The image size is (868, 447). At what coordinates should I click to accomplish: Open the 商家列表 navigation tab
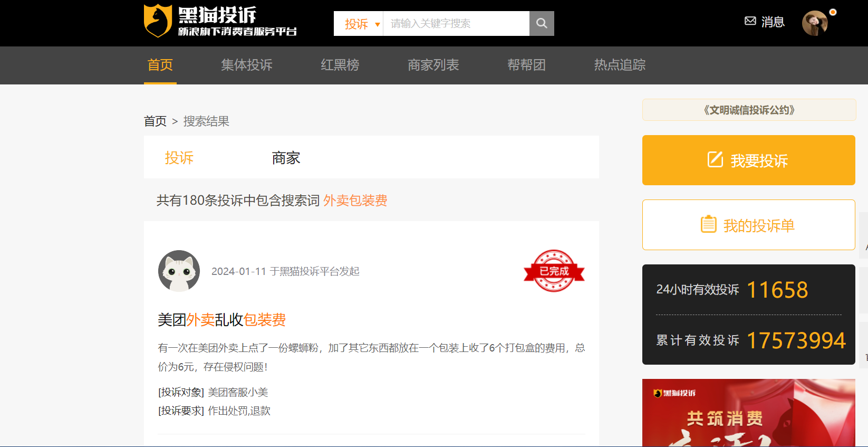pyautogui.click(x=433, y=65)
